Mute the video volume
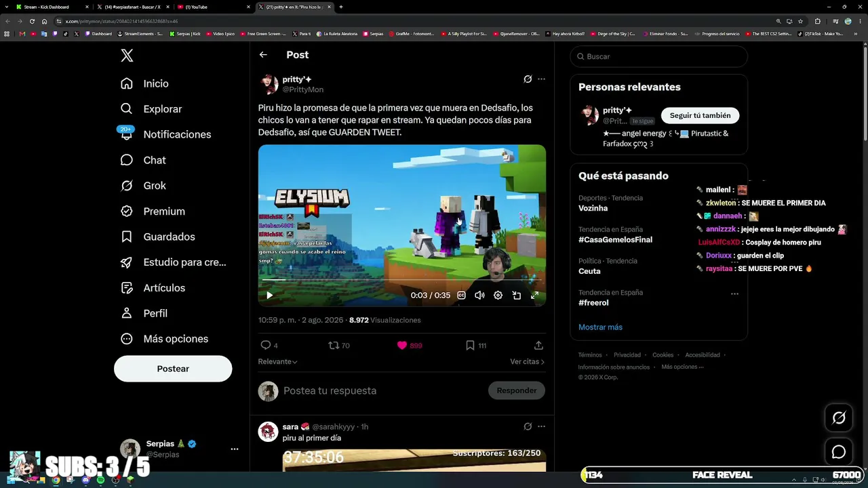868x488 pixels. click(x=479, y=296)
